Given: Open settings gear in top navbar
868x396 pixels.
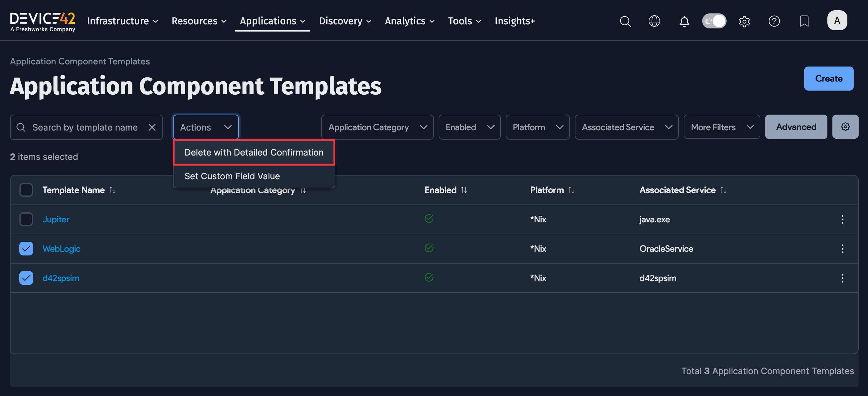Looking at the screenshot, I should pyautogui.click(x=744, y=21).
